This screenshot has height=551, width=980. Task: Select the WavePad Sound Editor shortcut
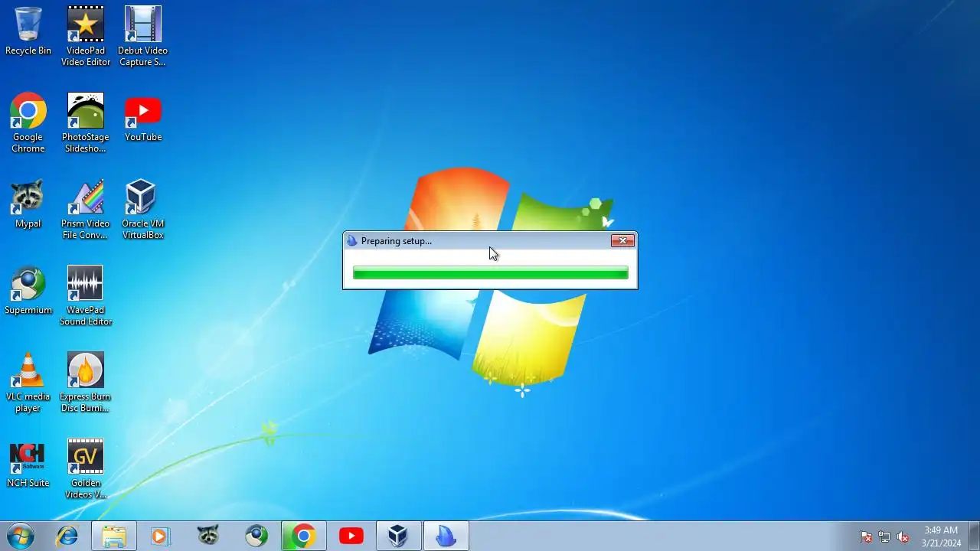tap(86, 296)
